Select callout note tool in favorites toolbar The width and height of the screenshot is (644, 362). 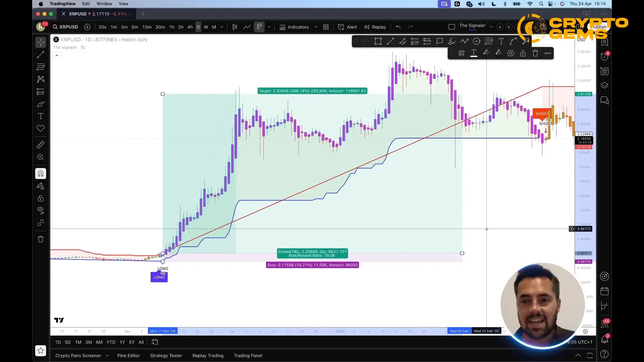coord(439,42)
